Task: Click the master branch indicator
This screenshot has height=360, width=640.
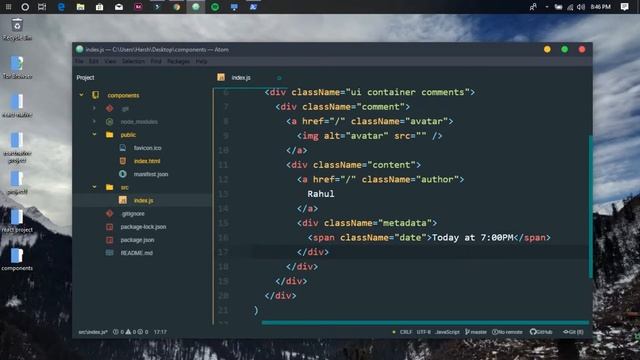Action: (x=476, y=332)
